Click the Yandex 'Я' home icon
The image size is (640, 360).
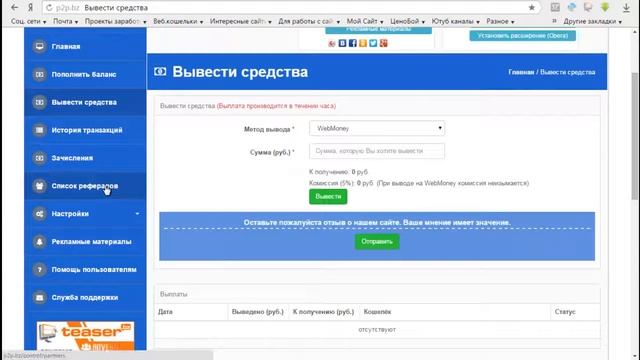[30, 7]
